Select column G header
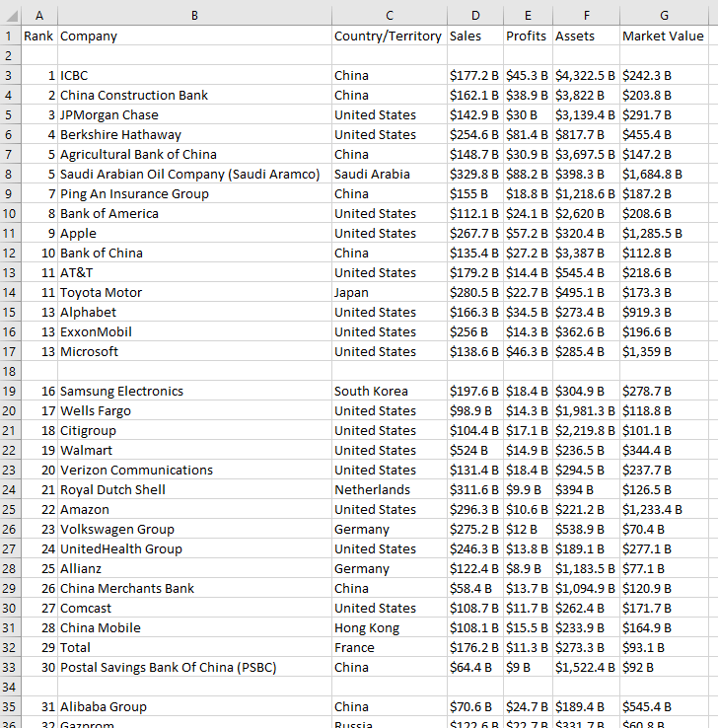718x728 pixels. click(x=664, y=16)
